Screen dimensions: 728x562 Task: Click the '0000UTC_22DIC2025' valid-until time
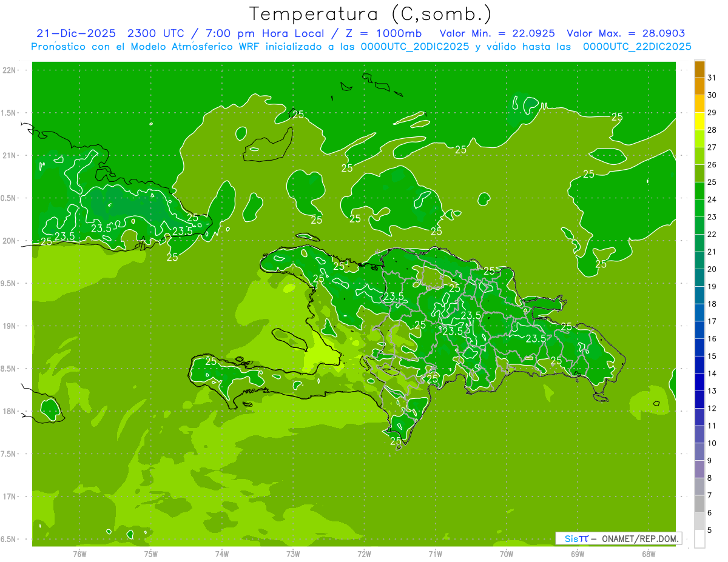(x=637, y=47)
